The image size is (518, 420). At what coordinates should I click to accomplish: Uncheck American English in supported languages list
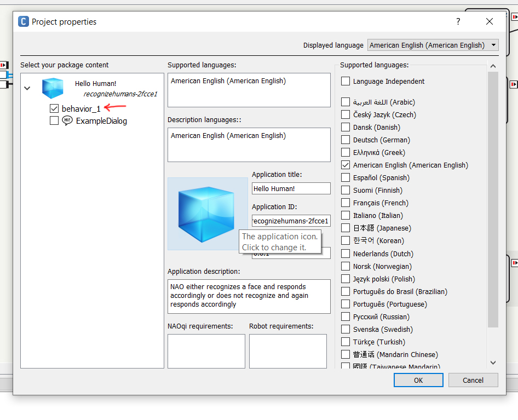pos(345,165)
